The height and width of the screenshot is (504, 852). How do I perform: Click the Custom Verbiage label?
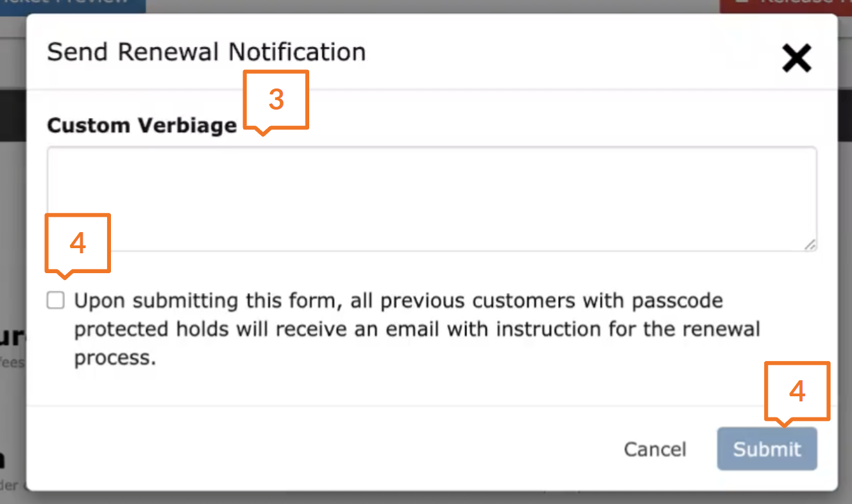tap(142, 125)
